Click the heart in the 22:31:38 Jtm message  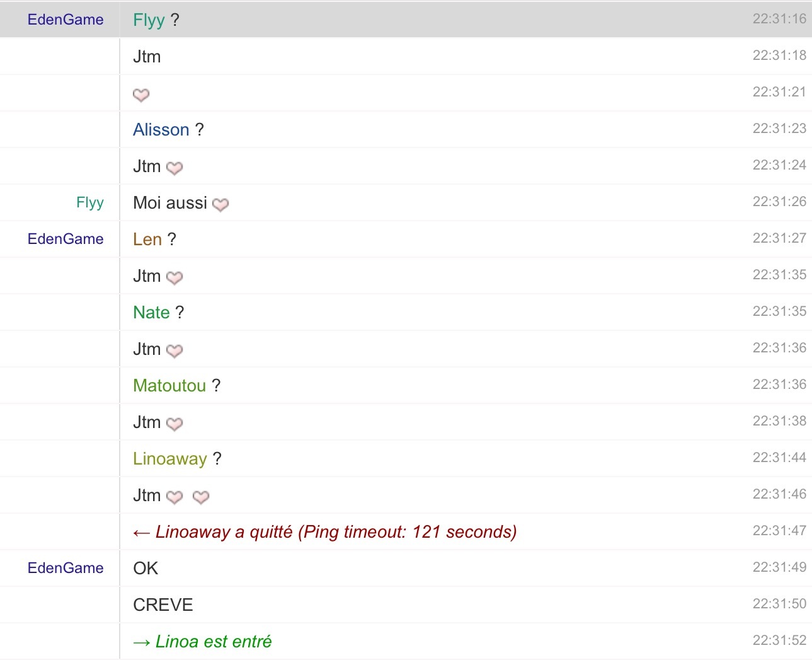click(174, 424)
